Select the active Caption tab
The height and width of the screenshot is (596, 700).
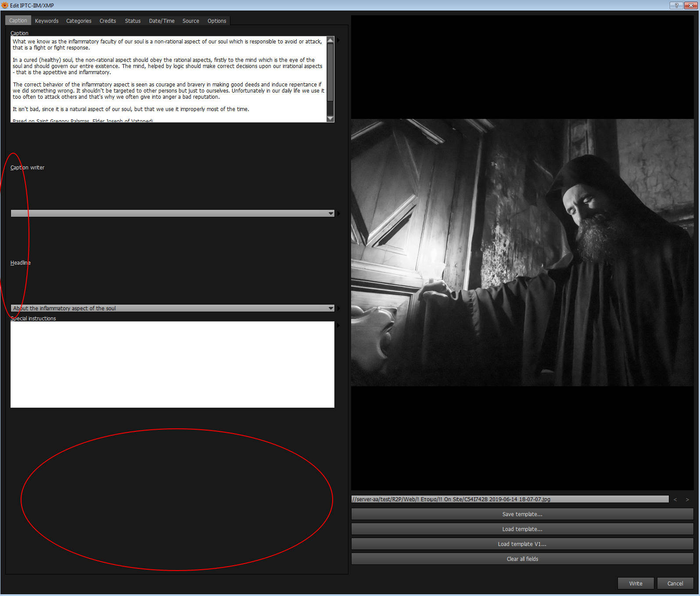point(18,20)
